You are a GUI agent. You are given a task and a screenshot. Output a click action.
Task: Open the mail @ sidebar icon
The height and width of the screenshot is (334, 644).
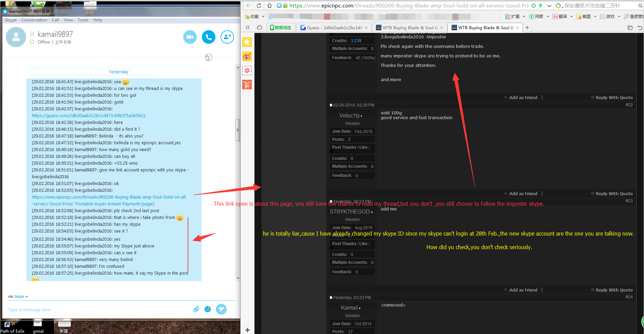pyautogui.click(x=247, y=71)
